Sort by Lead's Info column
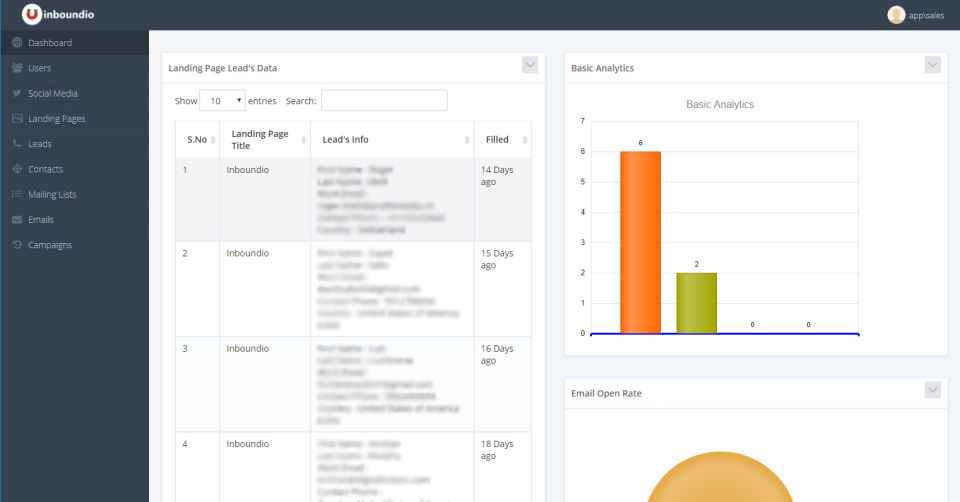 (392, 140)
